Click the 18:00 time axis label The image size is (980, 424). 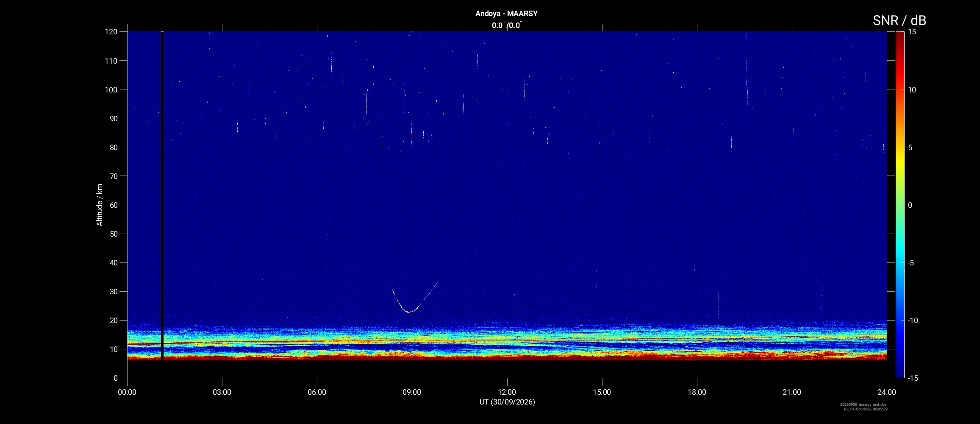[697, 392]
